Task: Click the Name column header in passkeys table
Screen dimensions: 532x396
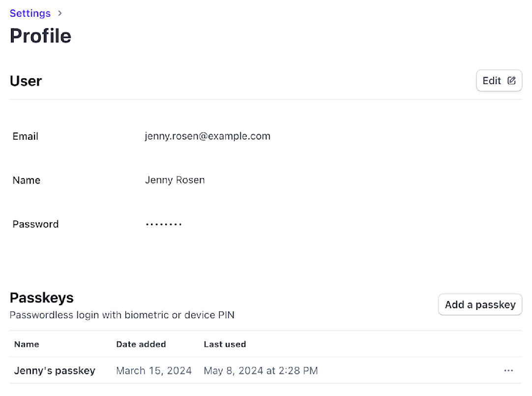Action: tap(27, 344)
